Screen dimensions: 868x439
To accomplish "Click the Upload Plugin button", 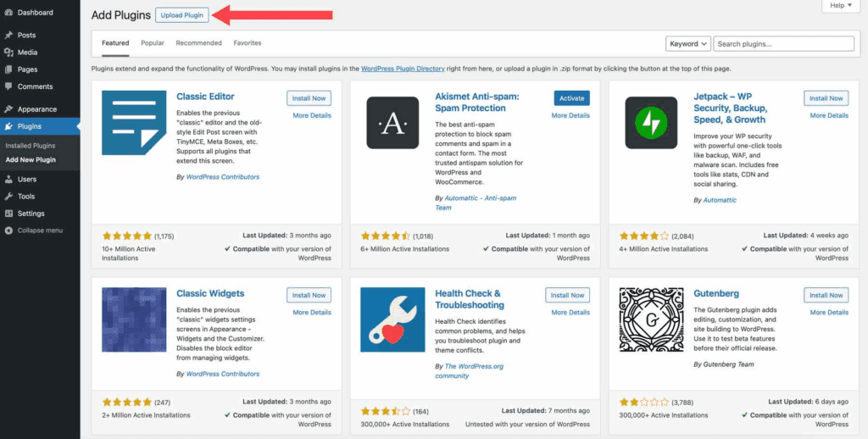I will (182, 15).
